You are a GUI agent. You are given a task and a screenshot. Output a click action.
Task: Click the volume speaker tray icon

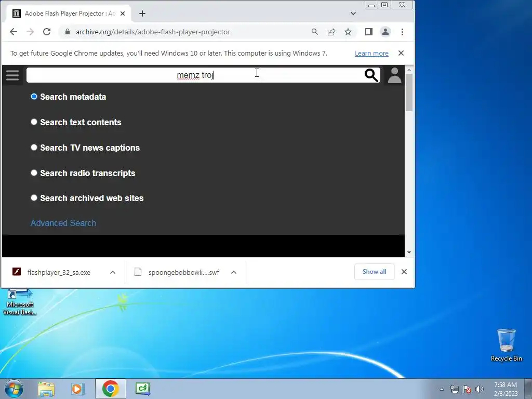(x=480, y=389)
